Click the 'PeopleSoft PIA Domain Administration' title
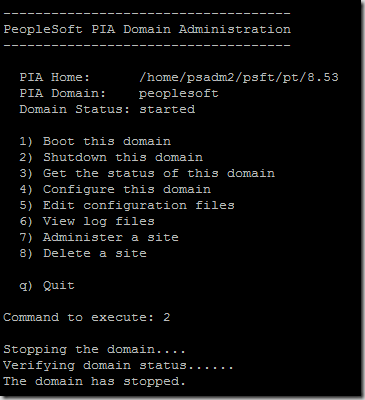 point(147,29)
